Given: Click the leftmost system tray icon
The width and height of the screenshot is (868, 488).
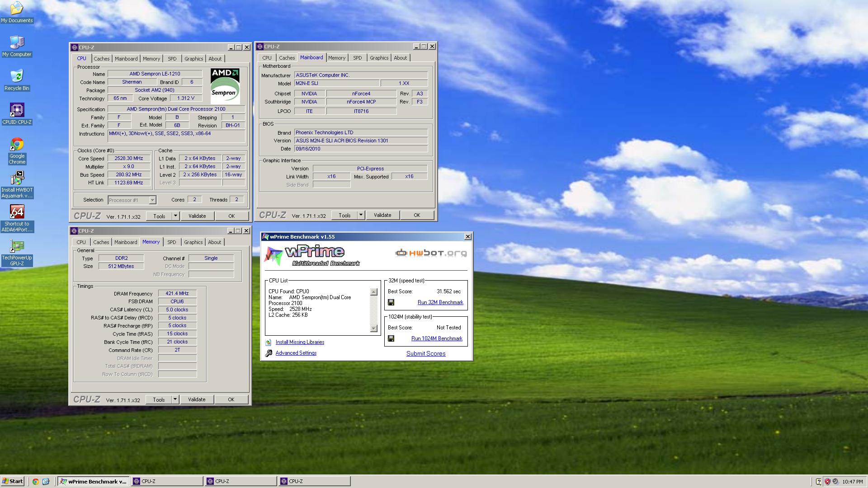Looking at the screenshot, I should [818, 482].
